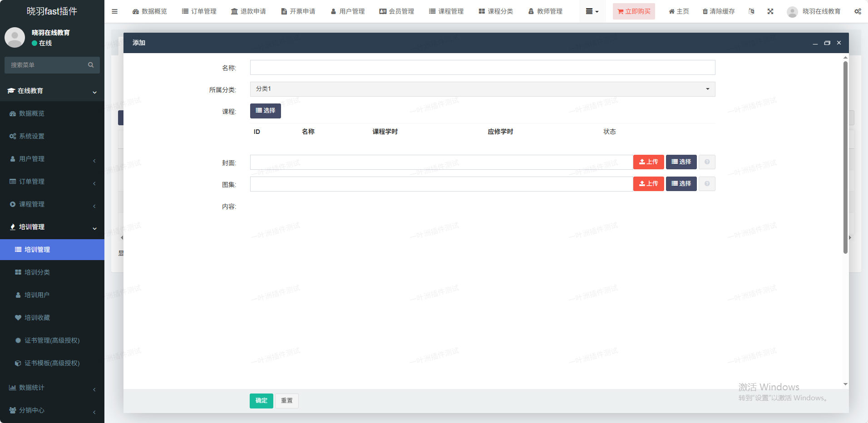
Task: Open the 所属分类 dropdown
Action: pyautogui.click(x=482, y=89)
